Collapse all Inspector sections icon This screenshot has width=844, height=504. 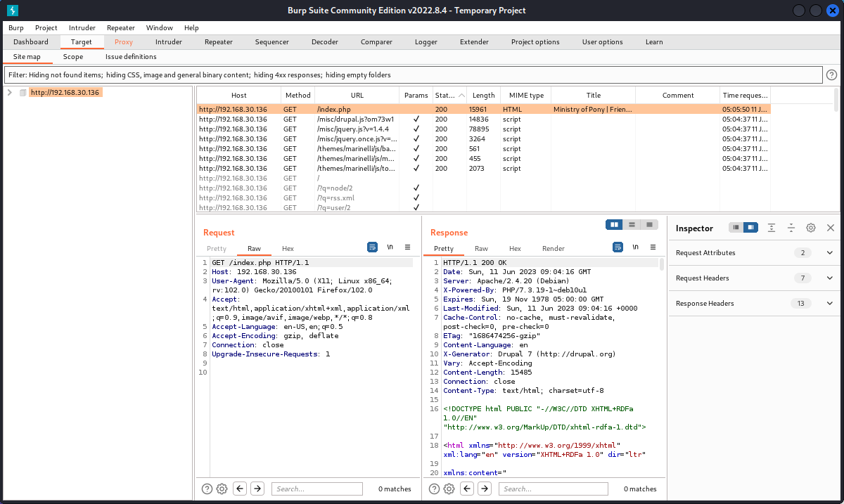click(791, 228)
